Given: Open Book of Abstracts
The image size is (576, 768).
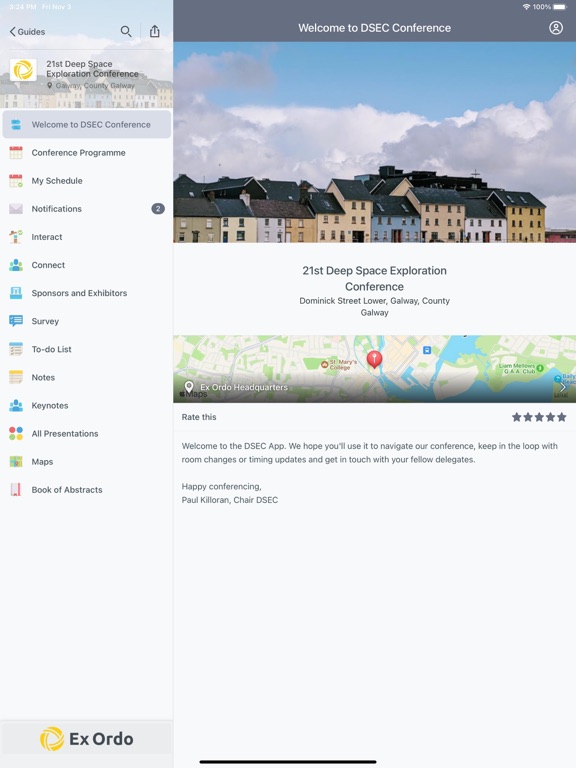Looking at the screenshot, I should point(87,490).
